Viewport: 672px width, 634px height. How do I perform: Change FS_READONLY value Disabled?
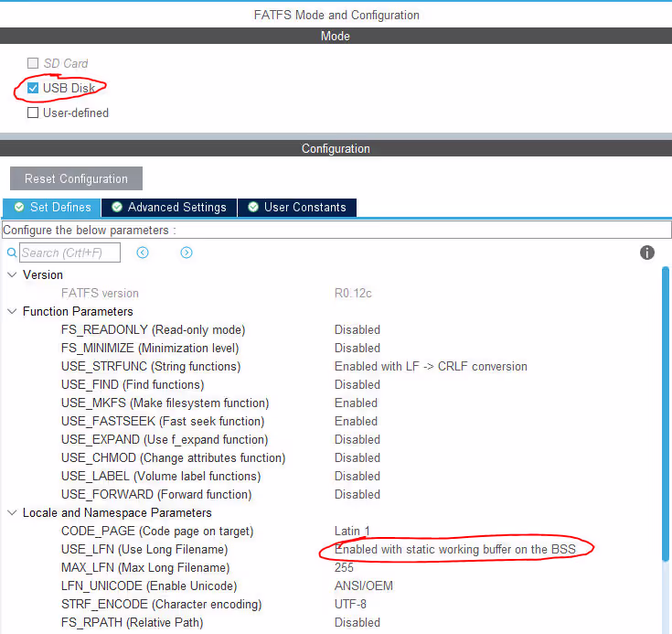(357, 330)
